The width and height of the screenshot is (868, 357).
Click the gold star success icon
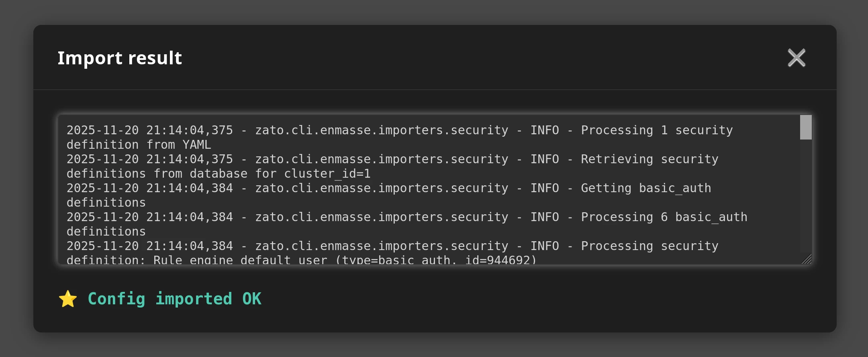pyautogui.click(x=68, y=299)
